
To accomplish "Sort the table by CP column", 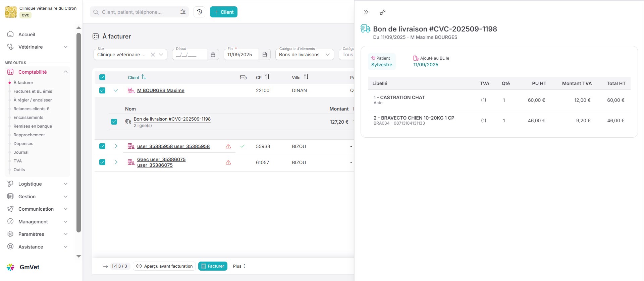I will pos(267,77).
